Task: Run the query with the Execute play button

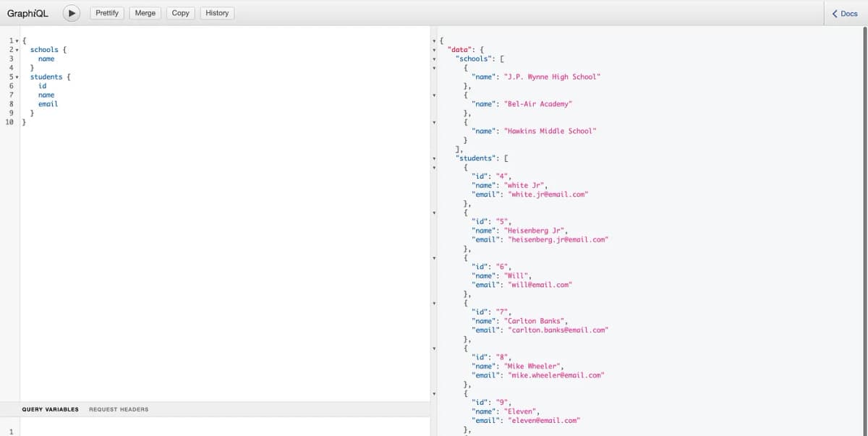Action: coord(71,13)
